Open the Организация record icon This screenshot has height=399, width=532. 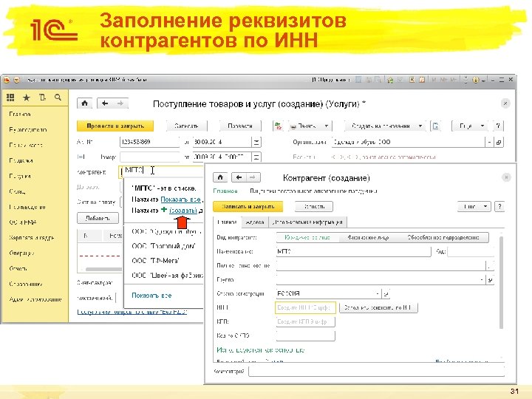point(499,142)
